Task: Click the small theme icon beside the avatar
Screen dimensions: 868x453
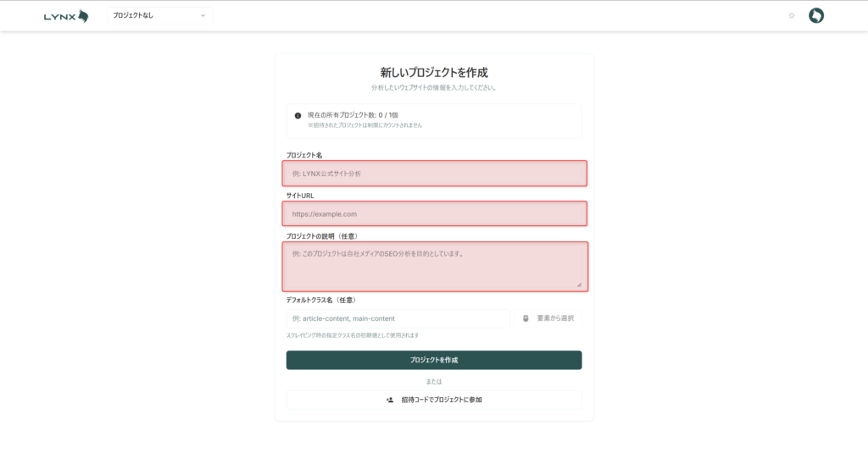Action: (x=792, y=16)
